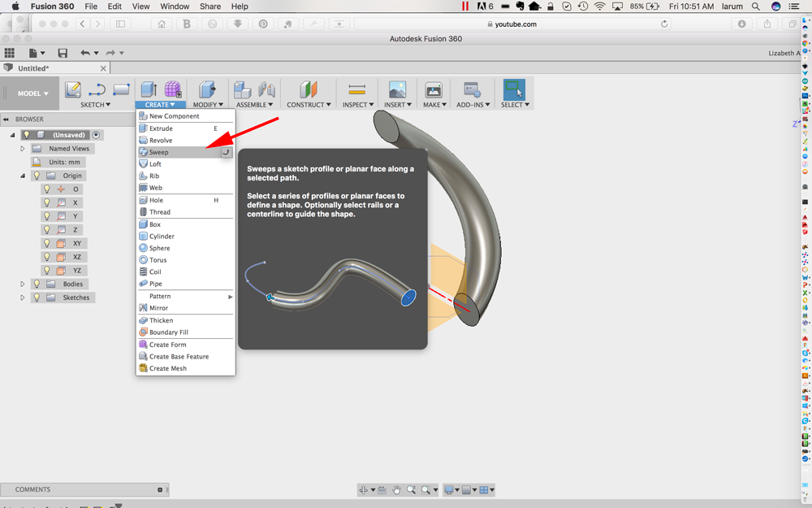Open the SKETCH dropdown menu

[95, 105]
